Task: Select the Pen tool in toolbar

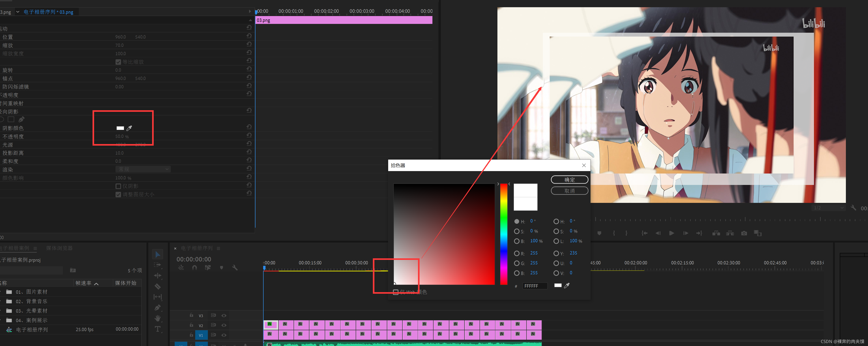Action: click(157, 308)
